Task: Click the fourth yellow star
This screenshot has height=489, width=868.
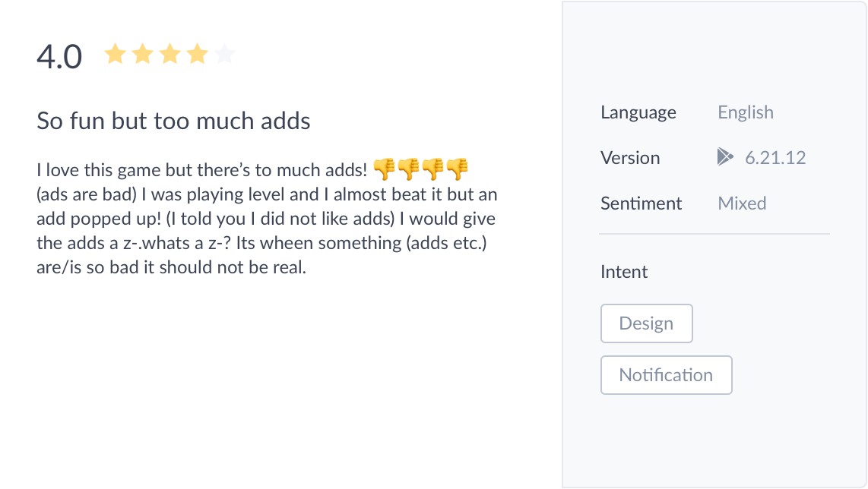Action: (198, 55)
